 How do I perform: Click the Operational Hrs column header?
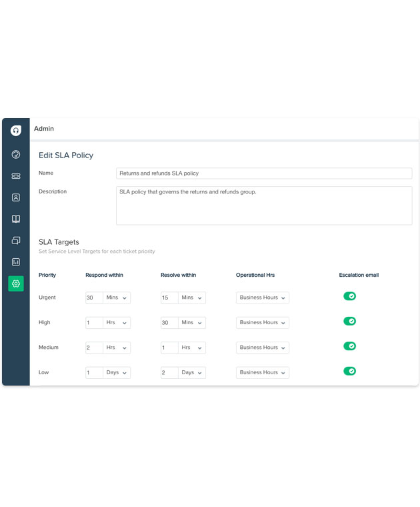click(255, 275)
